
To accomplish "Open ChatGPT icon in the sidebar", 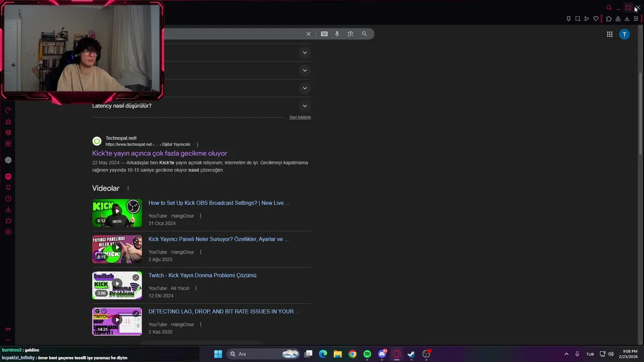I will click(8, 160).
